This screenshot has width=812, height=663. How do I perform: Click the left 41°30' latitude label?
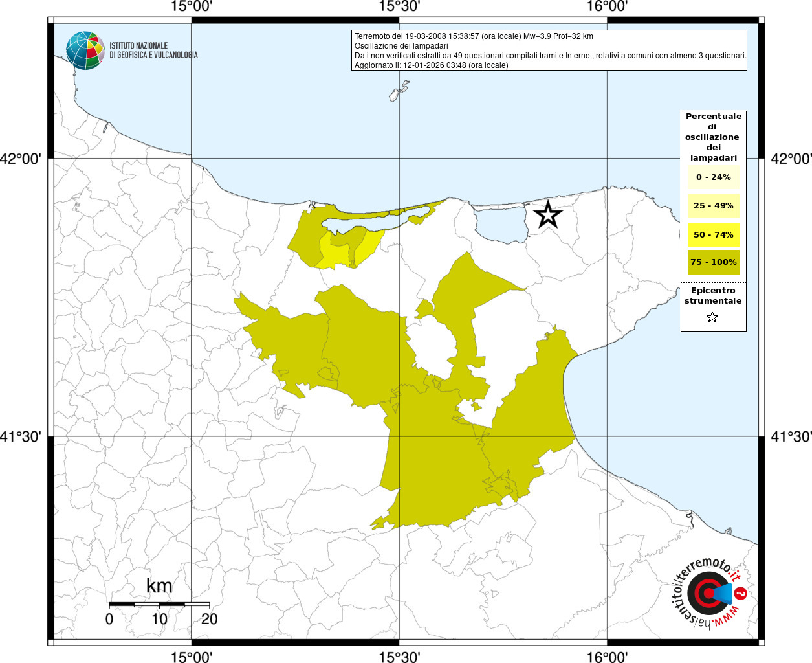click(x=21, y=436)
